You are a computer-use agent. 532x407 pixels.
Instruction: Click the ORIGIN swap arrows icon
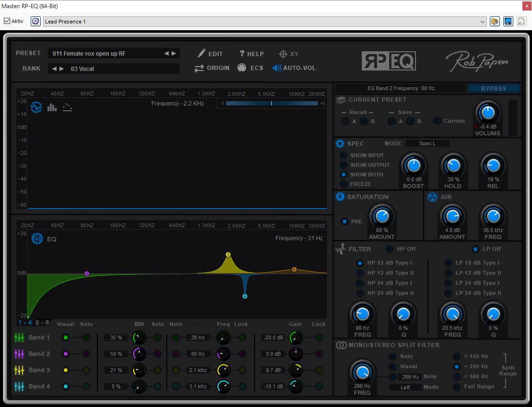point(199,68)
